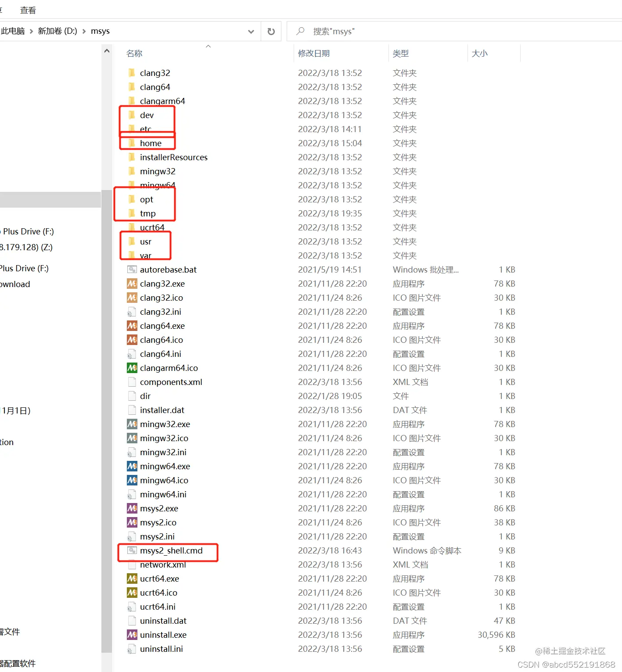Click the clang64 folder icon
The image size is (622, 672).
click(x=132, y=87)
